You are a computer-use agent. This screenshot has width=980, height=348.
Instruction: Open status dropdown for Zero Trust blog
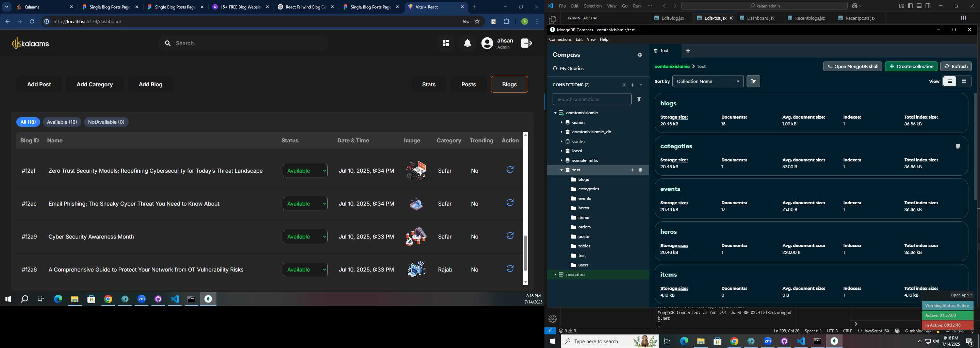point(305,171)
